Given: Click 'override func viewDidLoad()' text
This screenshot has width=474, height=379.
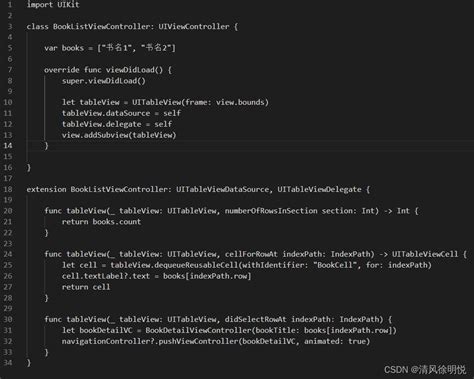Looking at the screenshot, I should pos(104,70).
